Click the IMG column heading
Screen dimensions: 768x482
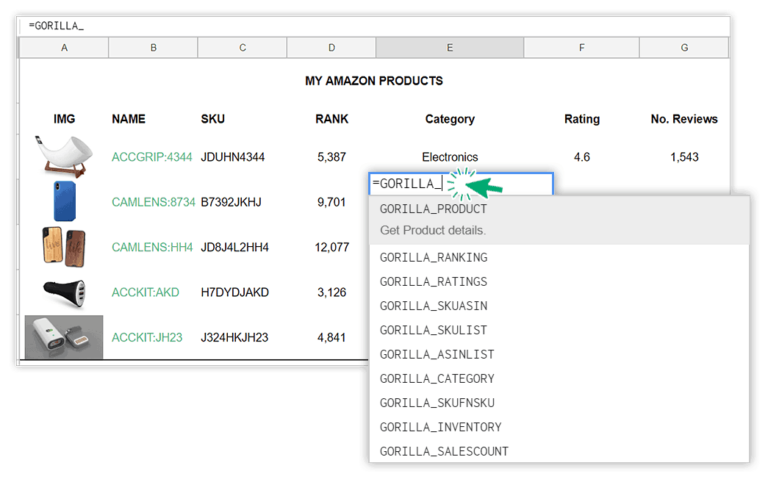click(64, 119)
